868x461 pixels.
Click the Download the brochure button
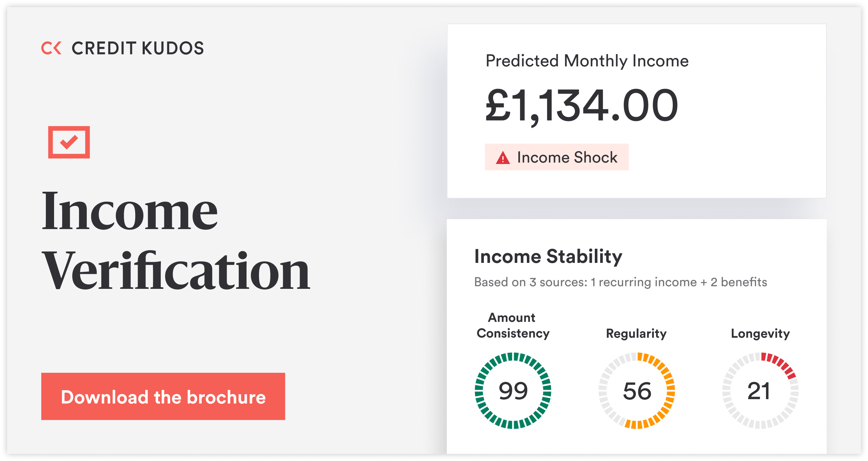163,396
